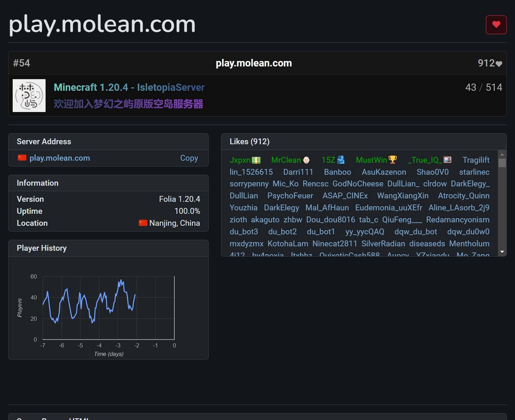Open the MustWin user link
Viewport: 515px width, 420px height.
[x=371, y=160]
